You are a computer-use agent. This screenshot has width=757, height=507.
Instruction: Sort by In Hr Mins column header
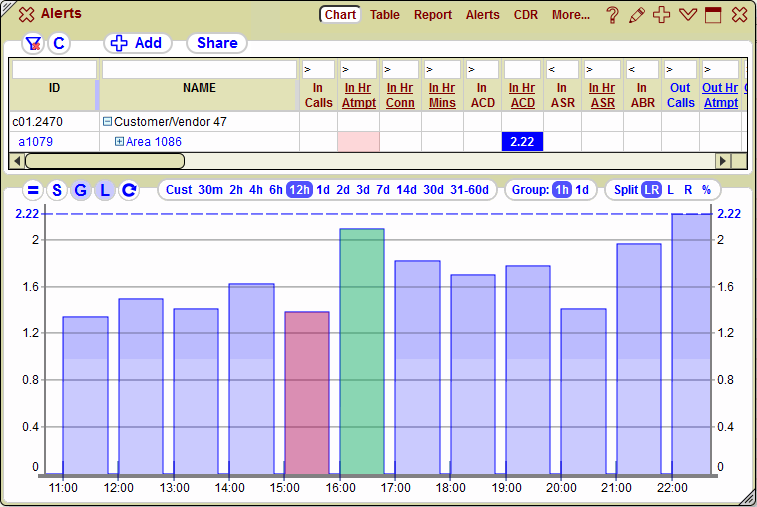point(442,95)
